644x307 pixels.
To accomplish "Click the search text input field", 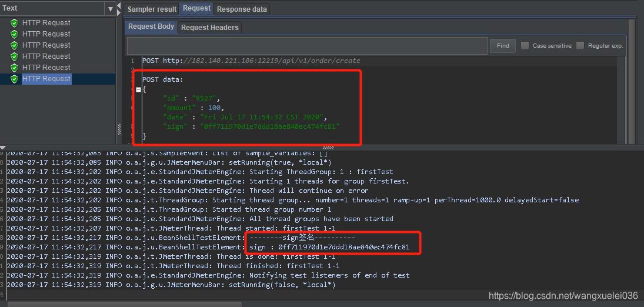I will [307, 46].
